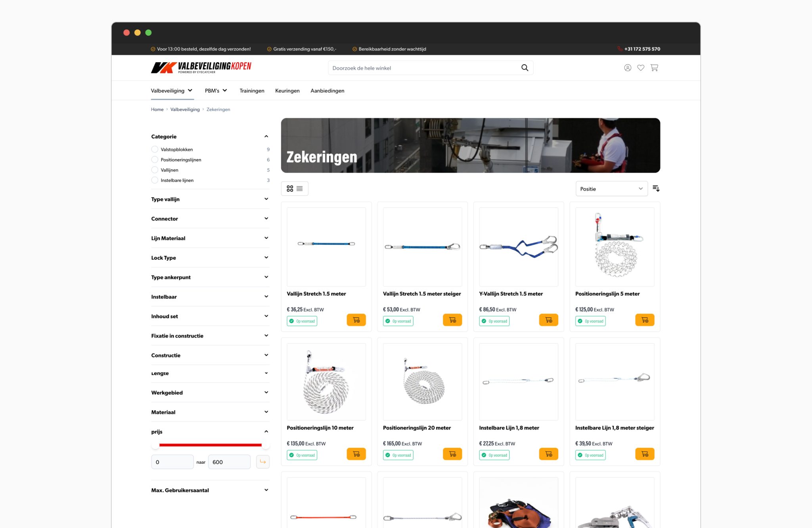Add Vallijn Stretch 1.5 meter steiger to cart

[x=452, y=320]
